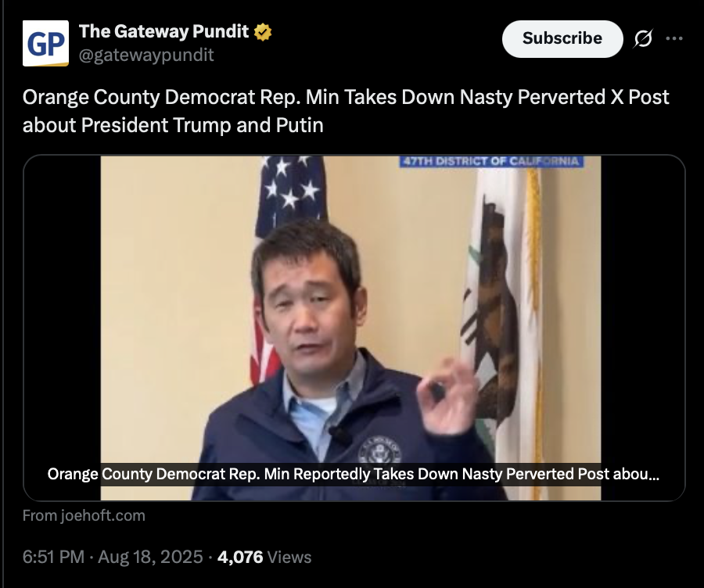Click the post text about Rep. Min

pyautogui.click(x=346, y=111)
